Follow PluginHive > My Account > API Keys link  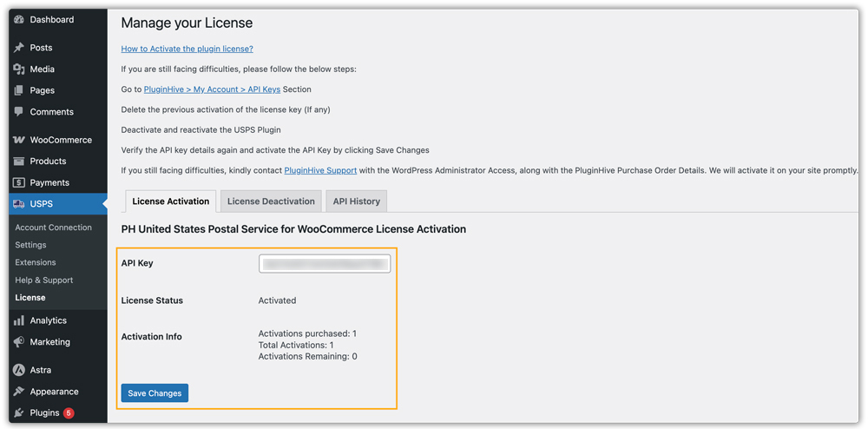coord(212,89)
